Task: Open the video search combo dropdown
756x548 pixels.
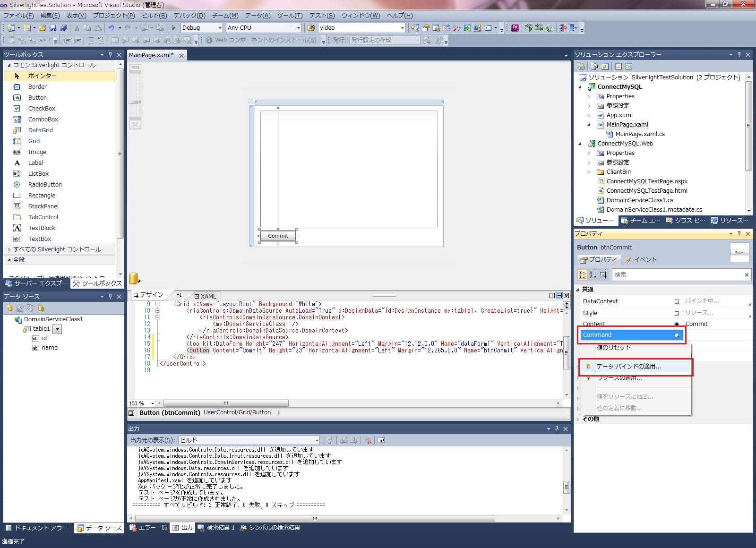Action: coord(402,28)
